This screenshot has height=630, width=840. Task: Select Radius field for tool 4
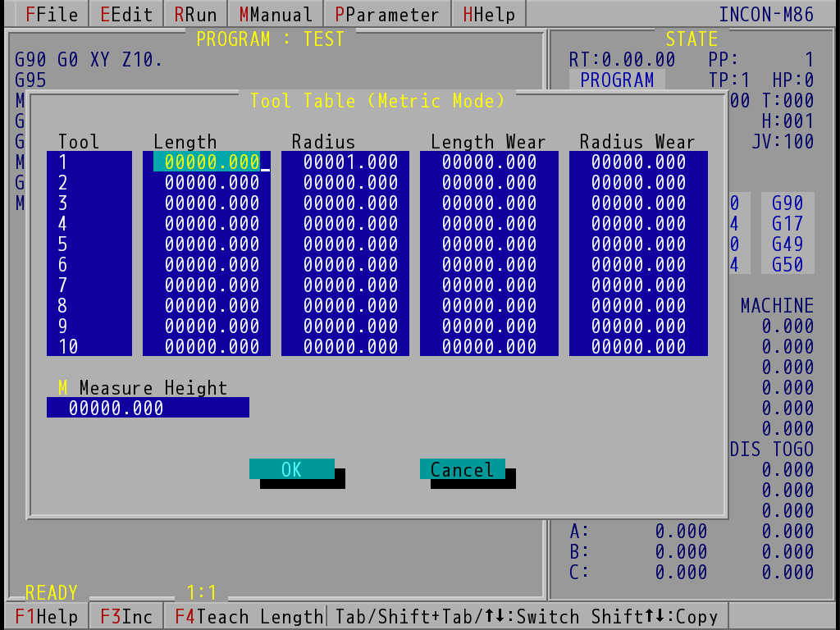(345, 223)
